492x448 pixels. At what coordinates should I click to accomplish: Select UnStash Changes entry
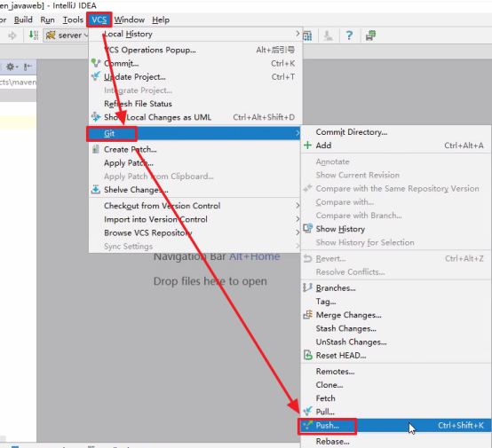(x=396, y=342)
